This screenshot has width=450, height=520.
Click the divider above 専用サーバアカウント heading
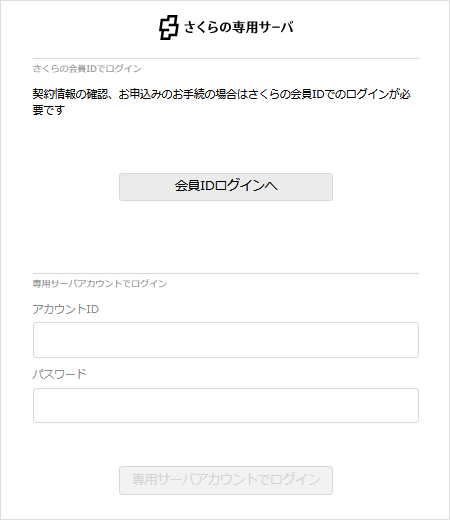click(x=226, y=274)
